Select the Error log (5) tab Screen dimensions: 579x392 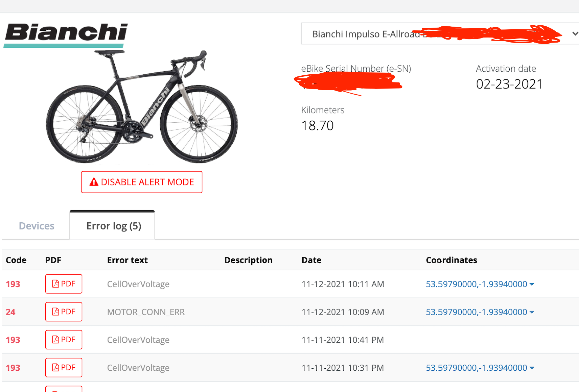(x=114, y=226)
